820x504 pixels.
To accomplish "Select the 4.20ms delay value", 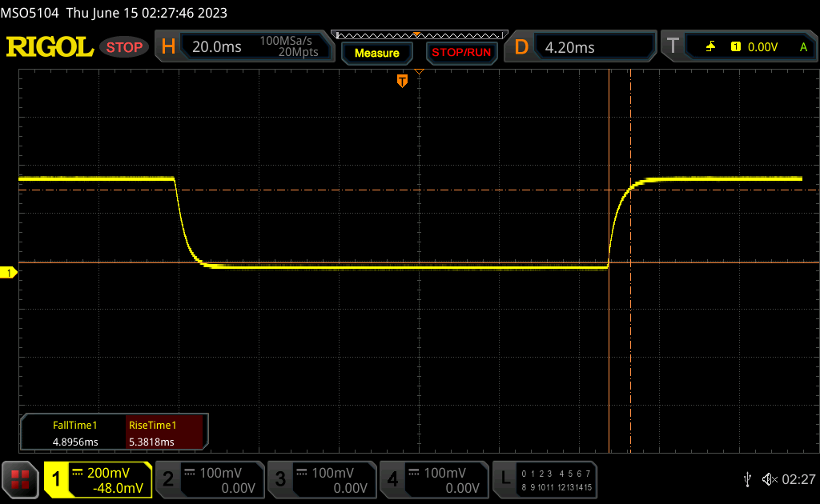I will tap(569, 47).
